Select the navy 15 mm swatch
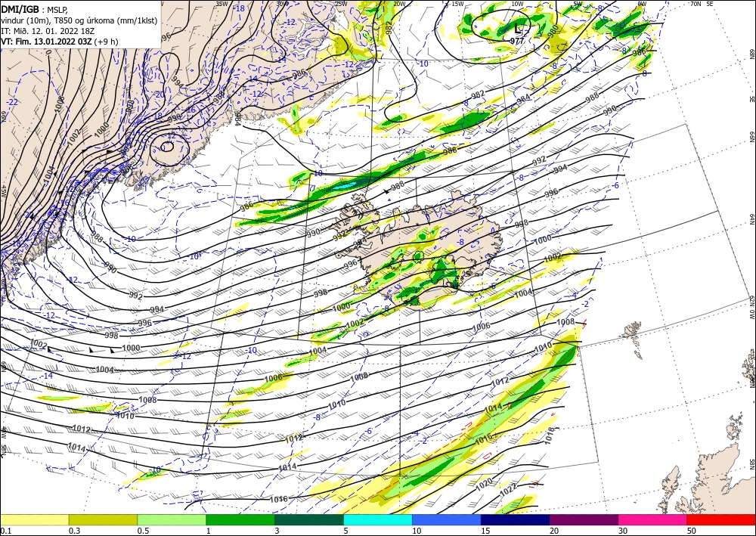The image size is (756, 536). (x=516, y=519)
